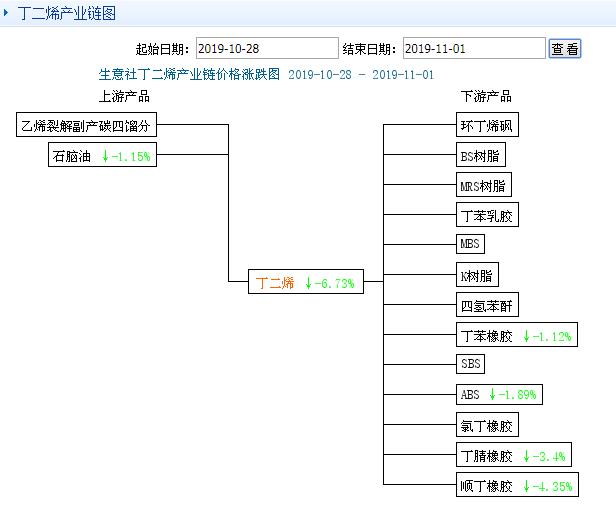Image resolution: width=616 pixels, height=513 pixels.
Task: Collapse the 丁二烯产业链图 header triangle
Action: click(x=6, y=13)
